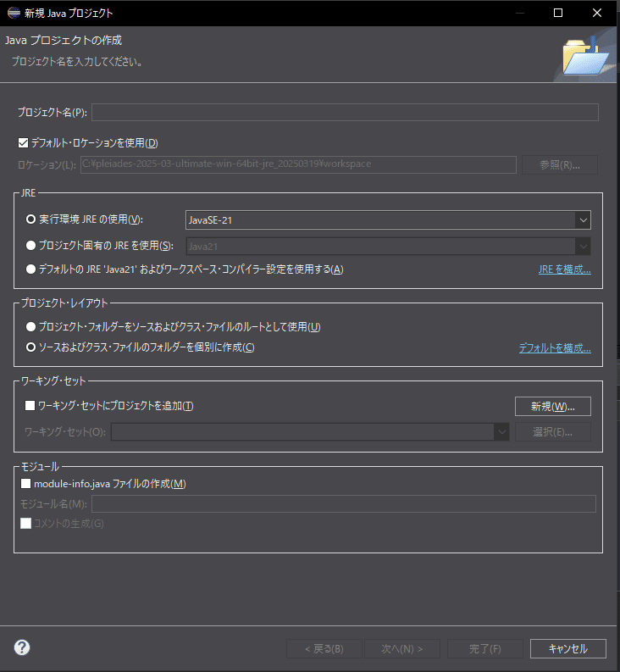Choose デフォルトの JRE 'Java21' radio option
This screenshot has width=620, height=672.
tap(31, 269)
